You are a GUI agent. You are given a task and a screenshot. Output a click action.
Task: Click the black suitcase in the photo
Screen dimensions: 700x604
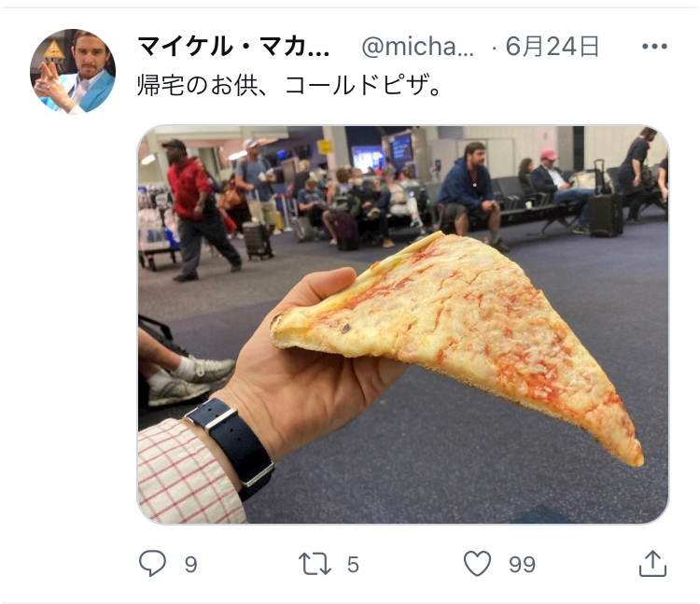click(x=606, y=215)
